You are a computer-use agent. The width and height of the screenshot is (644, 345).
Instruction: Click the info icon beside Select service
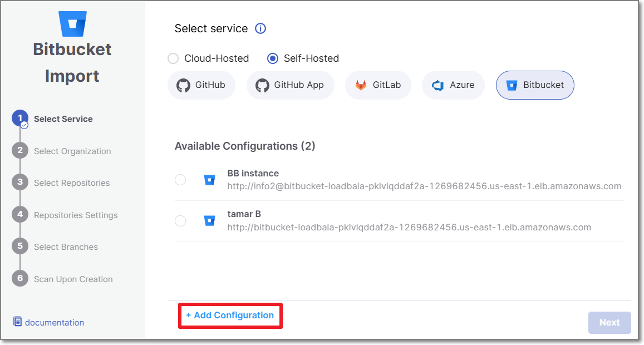click(x=260, y=28)
